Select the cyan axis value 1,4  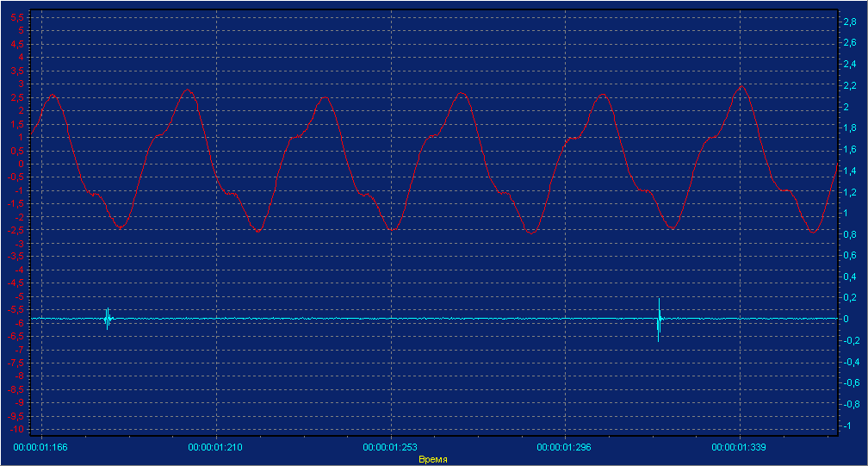pyautogui.click(x=850, y=171)
